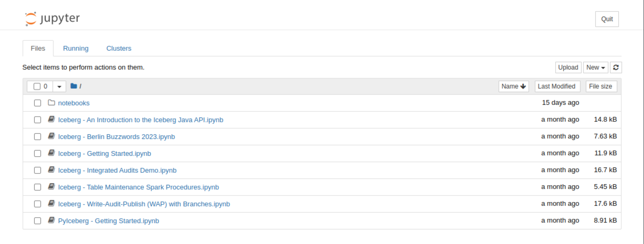Check the notebooks folder checkbox
The height and width of the screenshot is (244, 644).
(38, 103)
